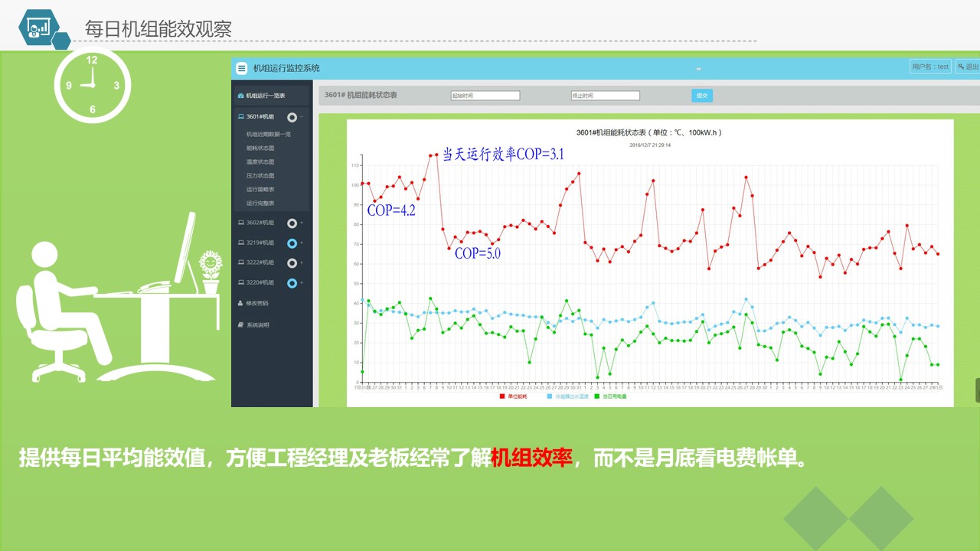Viewport: 980px width, 551px height.
Task: Focus the 终止时间 end time field
Action: [x=605, y=96]
